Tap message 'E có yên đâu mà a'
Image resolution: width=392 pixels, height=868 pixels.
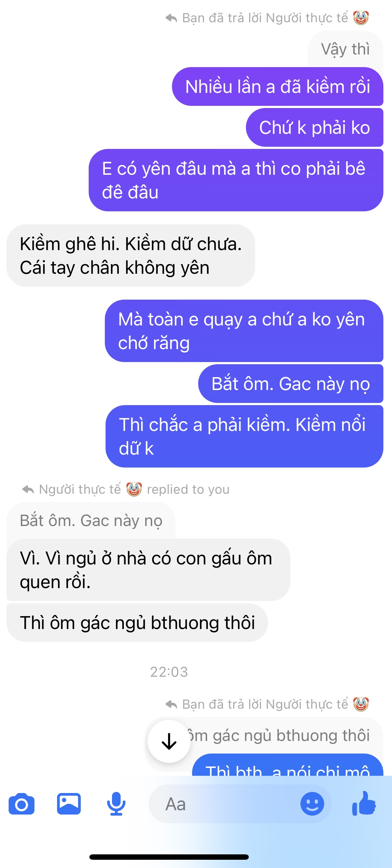[236, 180]
